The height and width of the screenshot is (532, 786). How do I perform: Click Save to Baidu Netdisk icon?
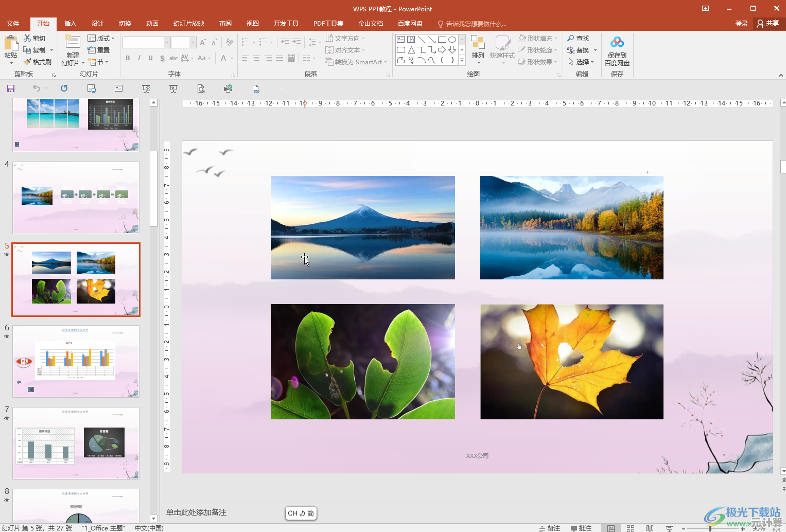[617, 42]
